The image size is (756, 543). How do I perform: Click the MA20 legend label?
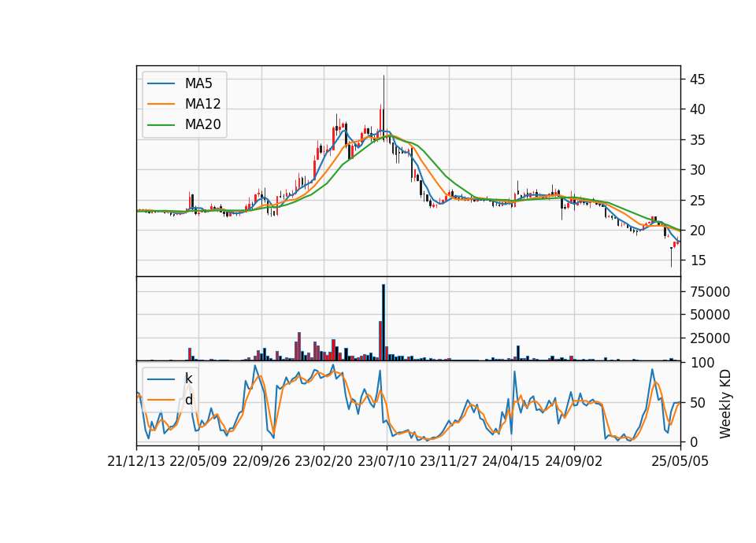[202, 124]
